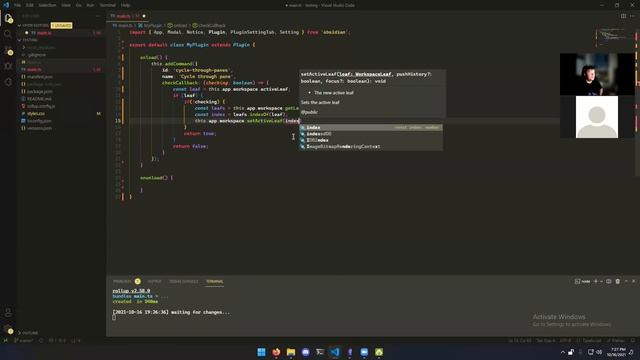Maximize the terminal panel size
Image resolution: width=640 pixels, height=360 pixels.
(626, 281)
